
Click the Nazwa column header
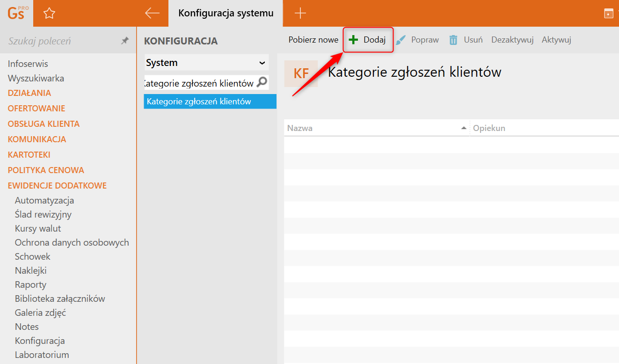pyautogui.click(x=376, y=128)
